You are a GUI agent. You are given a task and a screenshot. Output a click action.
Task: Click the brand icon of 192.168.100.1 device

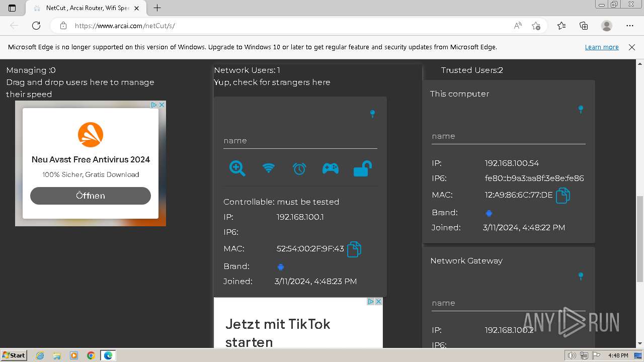[x=281, y=267]
